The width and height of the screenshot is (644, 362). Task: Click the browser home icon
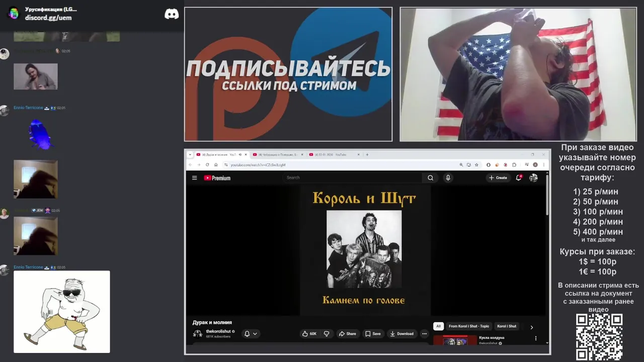[216, 164]
